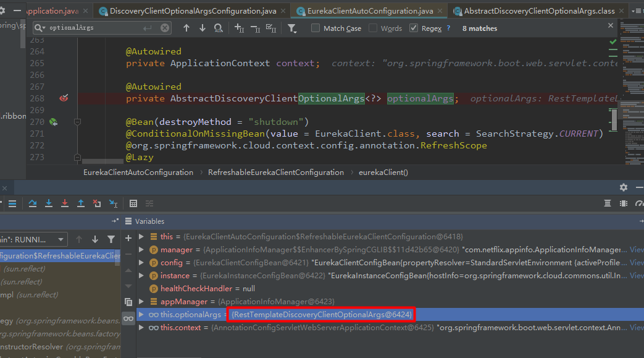644x358 pixels.
Task: Click View link on the manager row
Action: click(x=637, y=250)
